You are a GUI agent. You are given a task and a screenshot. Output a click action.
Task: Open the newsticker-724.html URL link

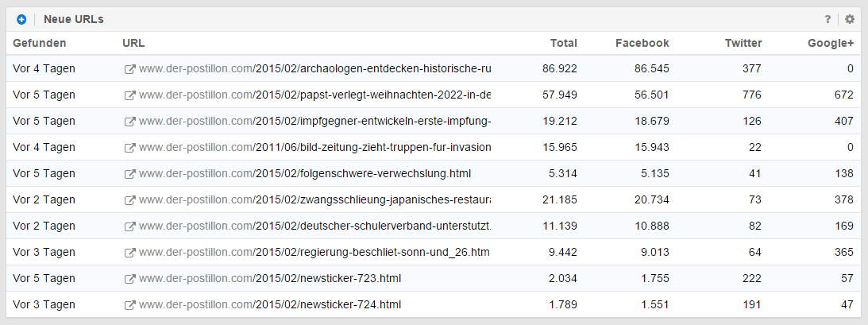270,305
